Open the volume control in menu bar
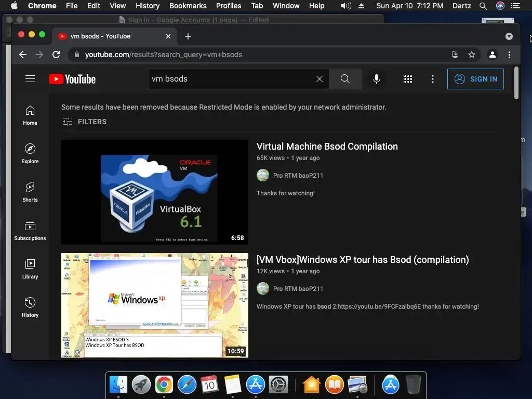 pyautogui.click(x=345, y=6)
